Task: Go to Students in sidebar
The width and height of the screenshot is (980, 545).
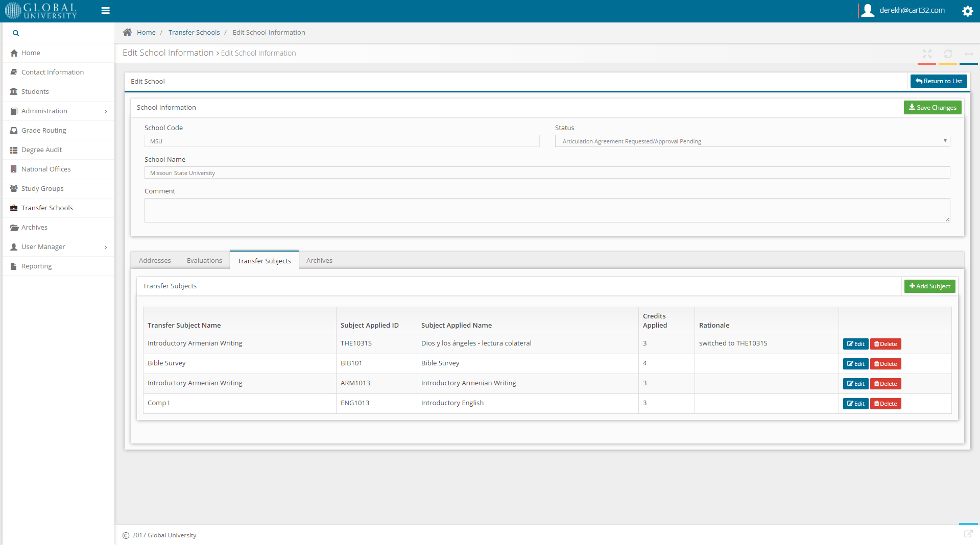Action: pyautogui.click(x=58, y=92)
